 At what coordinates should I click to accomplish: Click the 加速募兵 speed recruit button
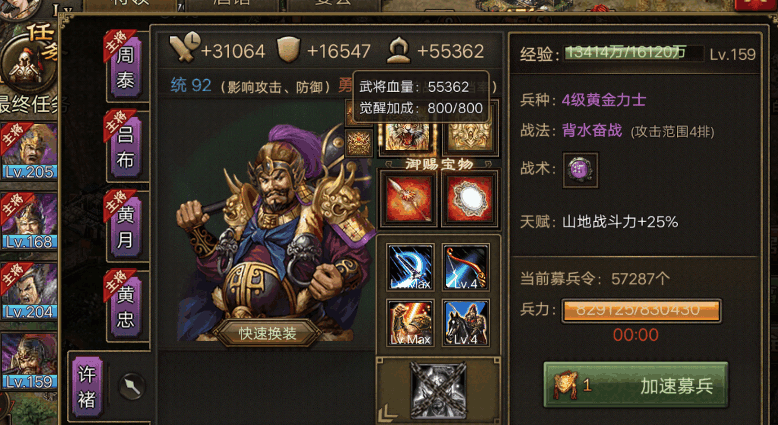[636, 385]
